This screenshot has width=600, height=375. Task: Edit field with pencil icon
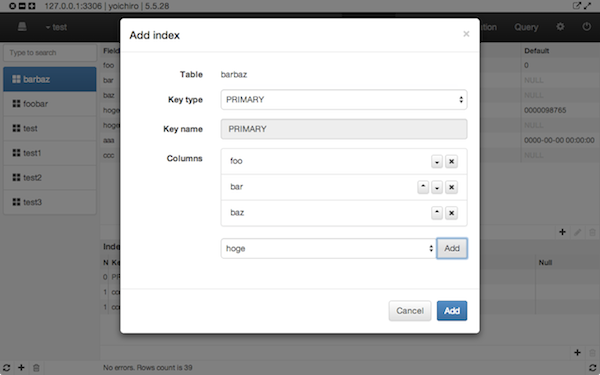(x=577, y=232)
